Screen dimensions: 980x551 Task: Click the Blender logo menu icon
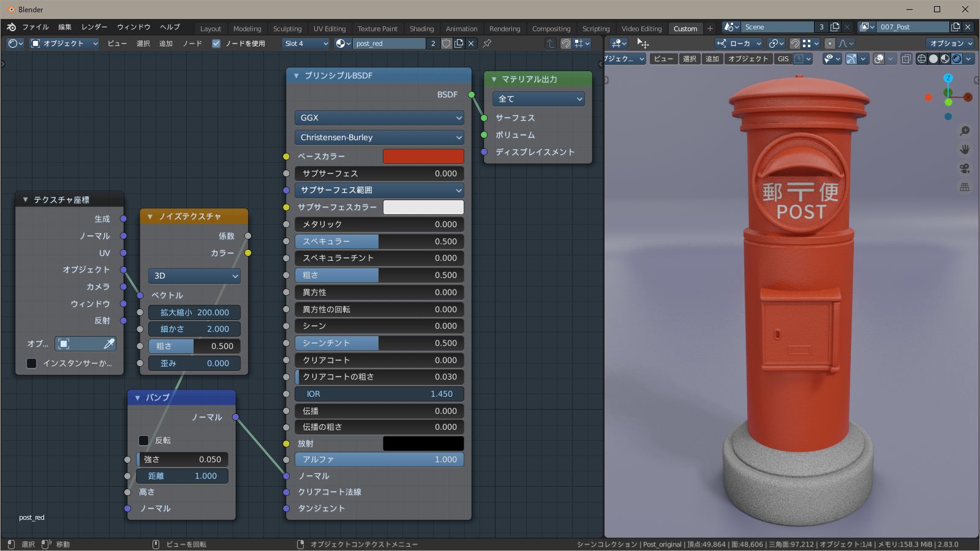point(11,27)
